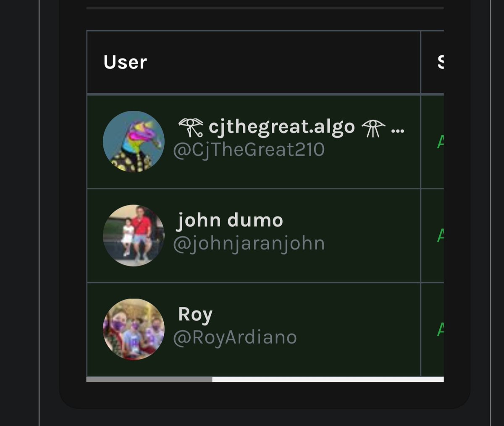The image size is (504, 426).
Task: Open john dumo's profile picture
Action: tap(134, 235)
